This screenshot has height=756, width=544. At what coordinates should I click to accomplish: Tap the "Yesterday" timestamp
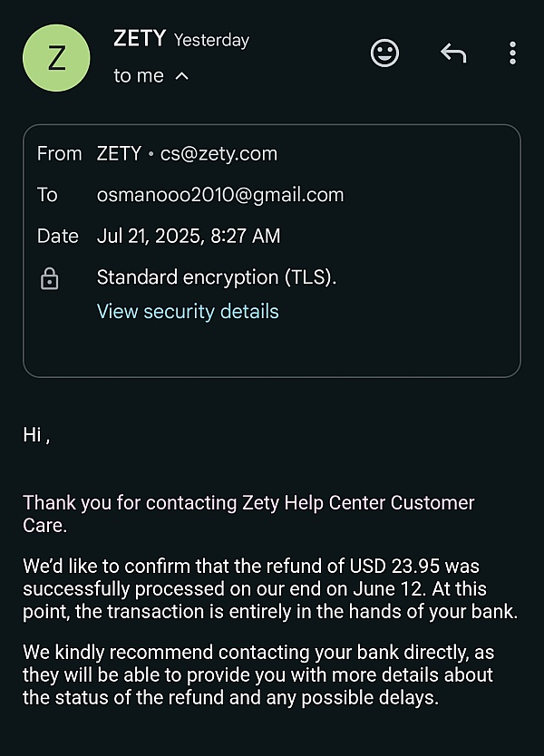(x=211, y=41)
